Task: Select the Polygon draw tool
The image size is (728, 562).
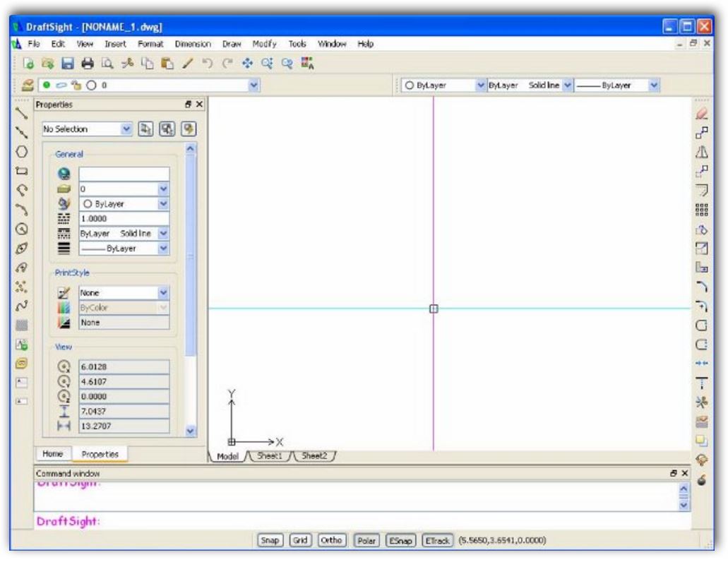Action: (21, 152)
